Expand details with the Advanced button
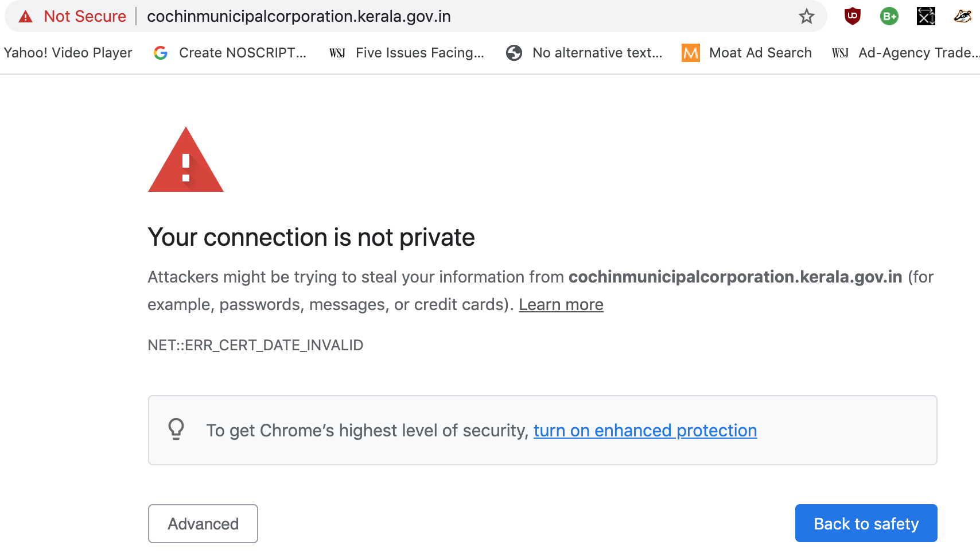The image size is (980, 557). click(x=203, y=524)
